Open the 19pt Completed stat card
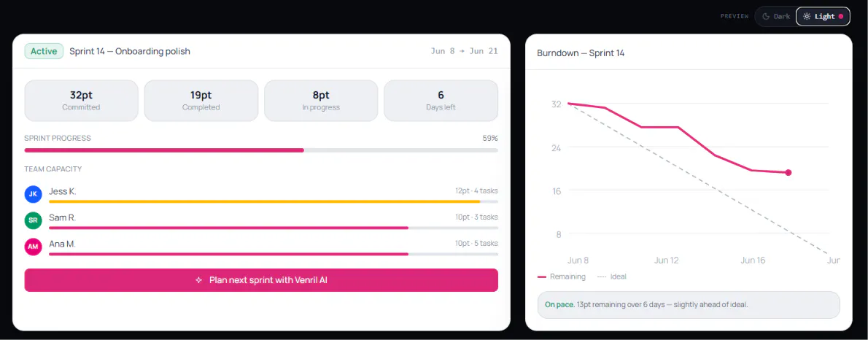Image resolution: width=868 pixels, height=340 pixels. [201, 101]
